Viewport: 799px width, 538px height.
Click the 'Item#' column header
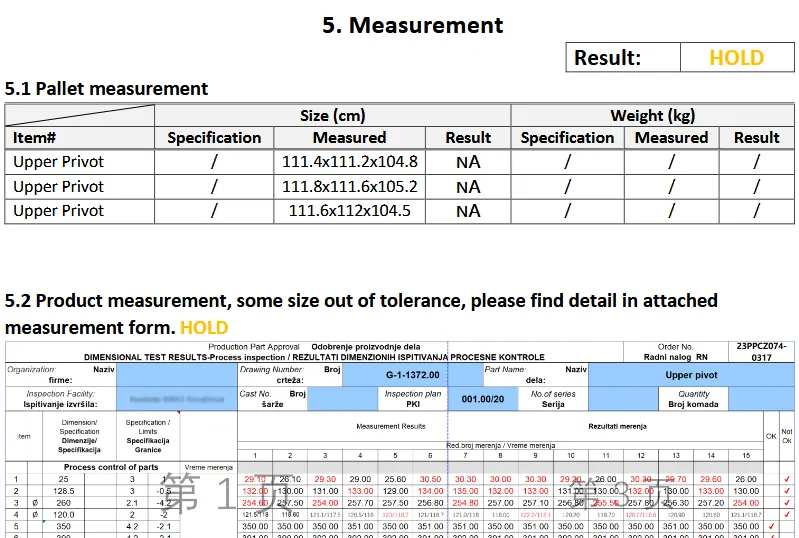click(34, 138)
